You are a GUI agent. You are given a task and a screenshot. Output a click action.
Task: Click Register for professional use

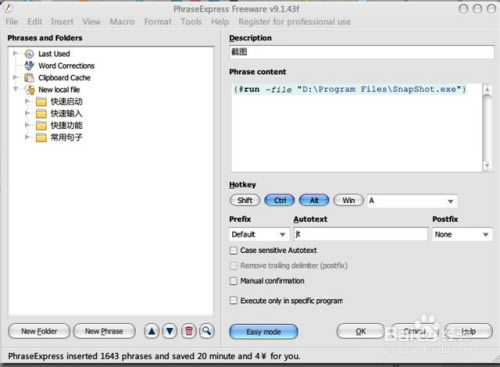tap(294, 22)
